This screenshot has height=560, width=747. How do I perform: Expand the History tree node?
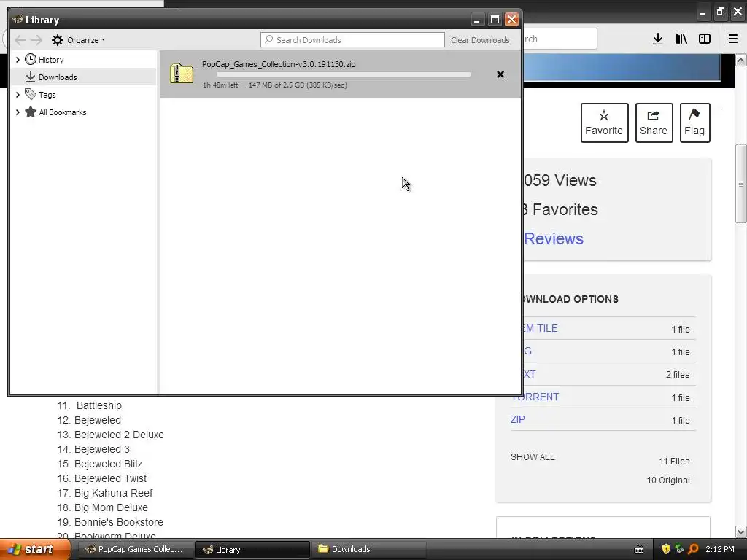point(18,60)
